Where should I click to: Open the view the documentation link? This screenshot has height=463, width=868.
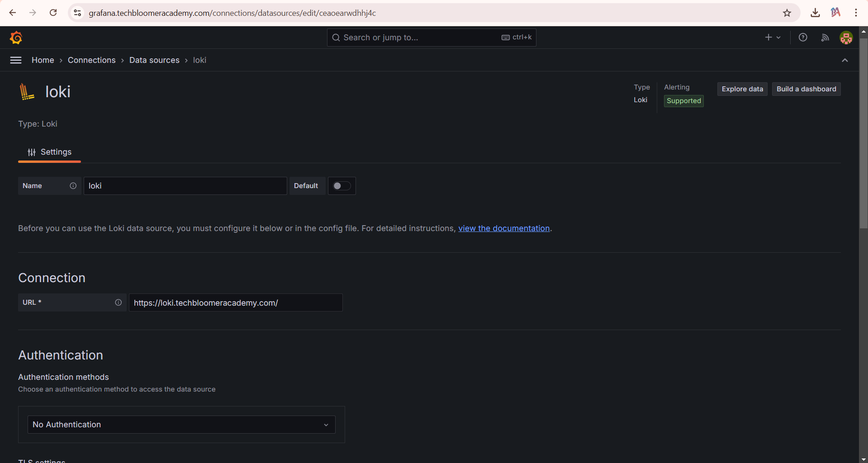click(x=504, y=228)
